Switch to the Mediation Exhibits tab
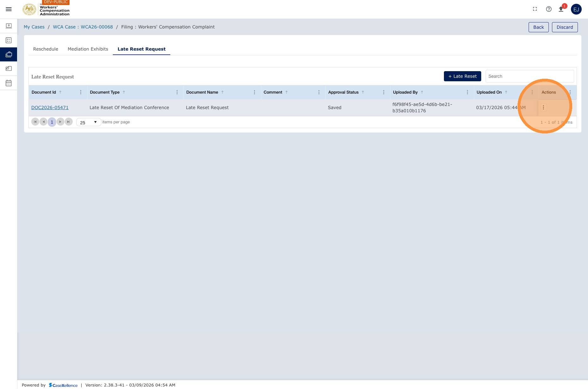Screen dimensions: 588x389 (x=88, y=49)
